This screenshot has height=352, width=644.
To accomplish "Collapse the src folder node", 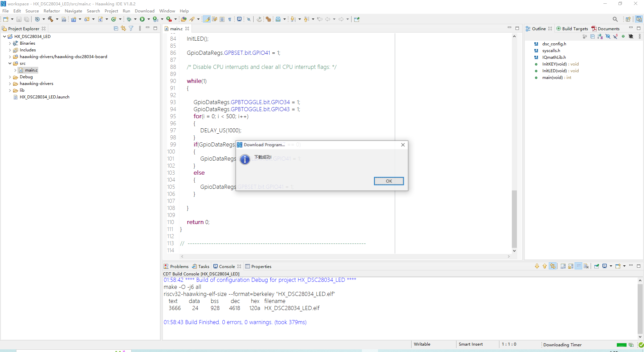I will [10, 63].
